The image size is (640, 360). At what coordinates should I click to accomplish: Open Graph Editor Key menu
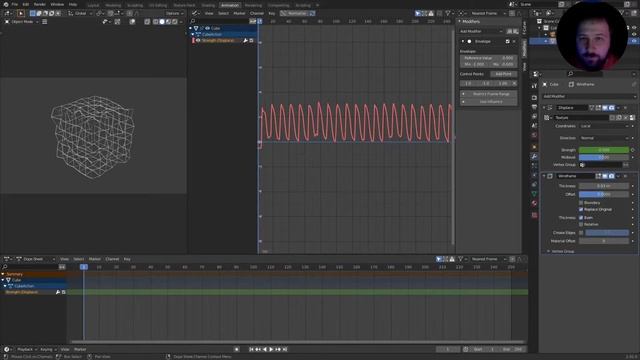[272, 13]
